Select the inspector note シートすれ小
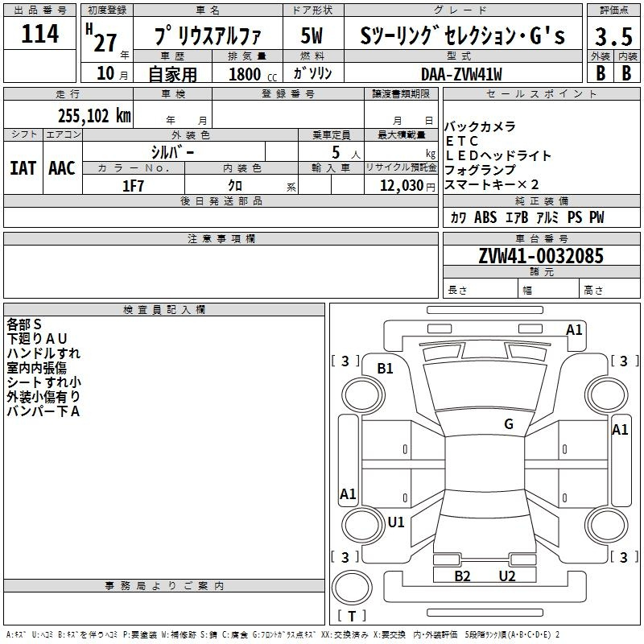Screen dimensions: 644x644 pos(43,382)
